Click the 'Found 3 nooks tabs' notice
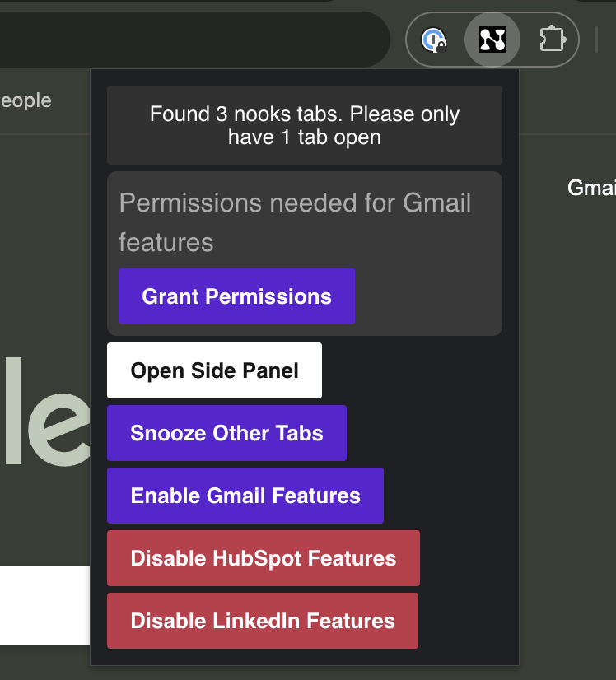616x680 pixels. click(x=305, y=125)
